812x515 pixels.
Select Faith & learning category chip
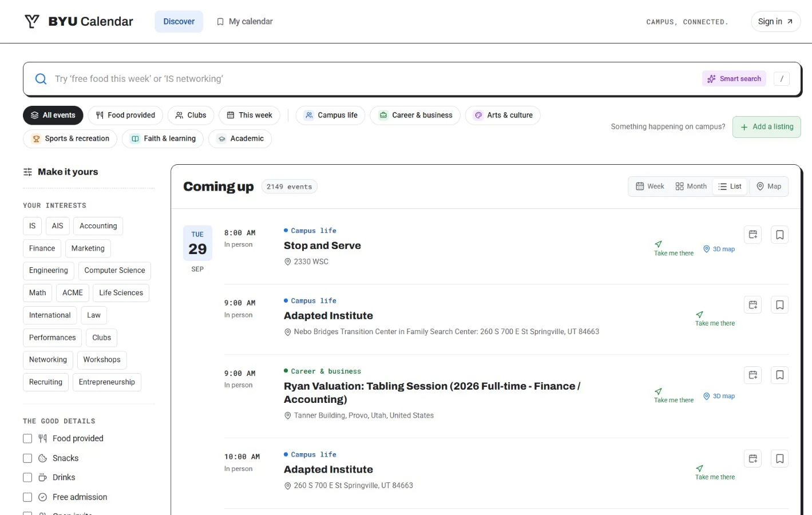[163, 139]
